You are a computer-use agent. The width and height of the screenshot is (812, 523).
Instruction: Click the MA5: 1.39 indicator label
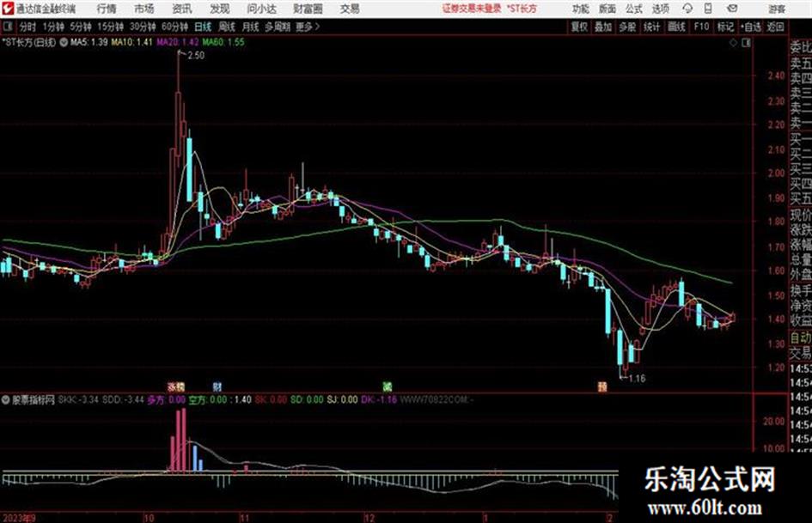(89, 42)
